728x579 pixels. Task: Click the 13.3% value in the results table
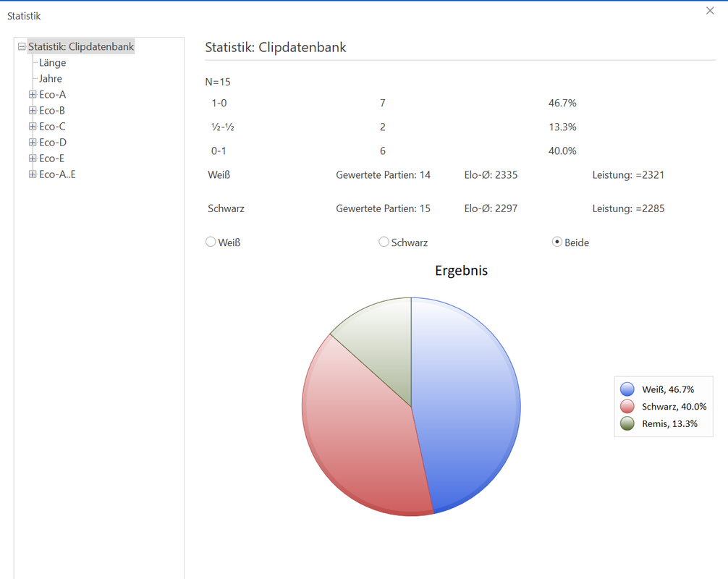click(x=562, y=127)
